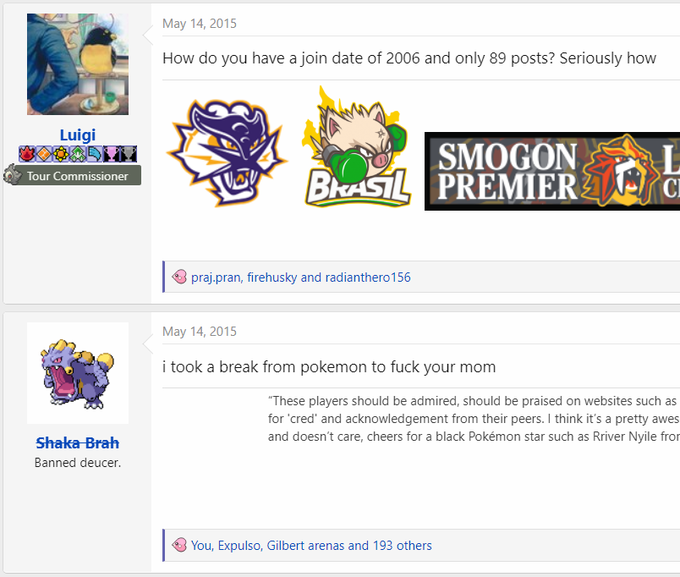
Task: Open Luigi's profile avatar image
Action: coord(77,64)
